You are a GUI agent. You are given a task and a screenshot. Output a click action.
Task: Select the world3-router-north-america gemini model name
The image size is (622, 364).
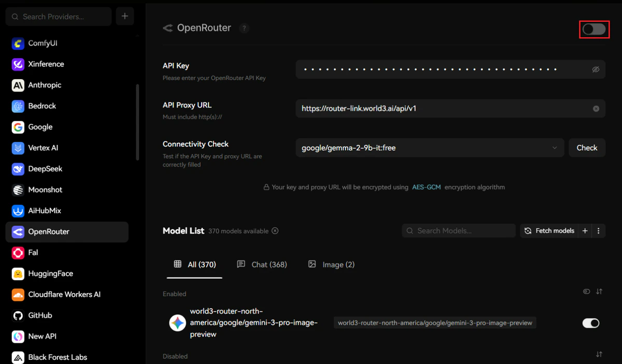254,323
